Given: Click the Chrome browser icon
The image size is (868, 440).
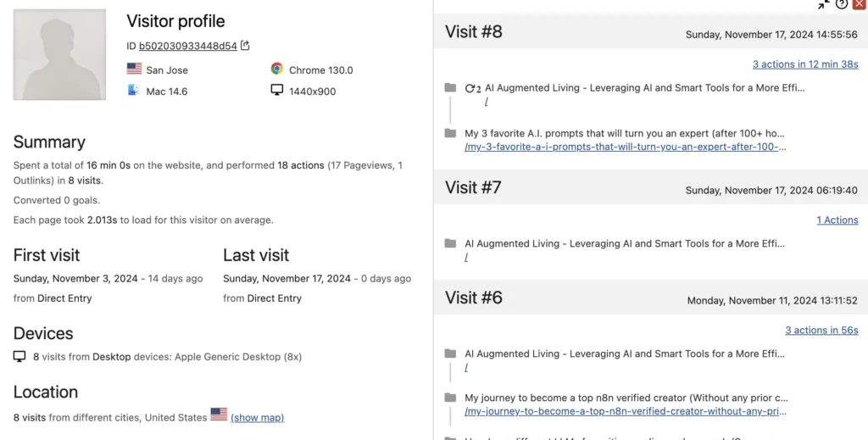Looking at the screenshot, I should tap(276, 70).
